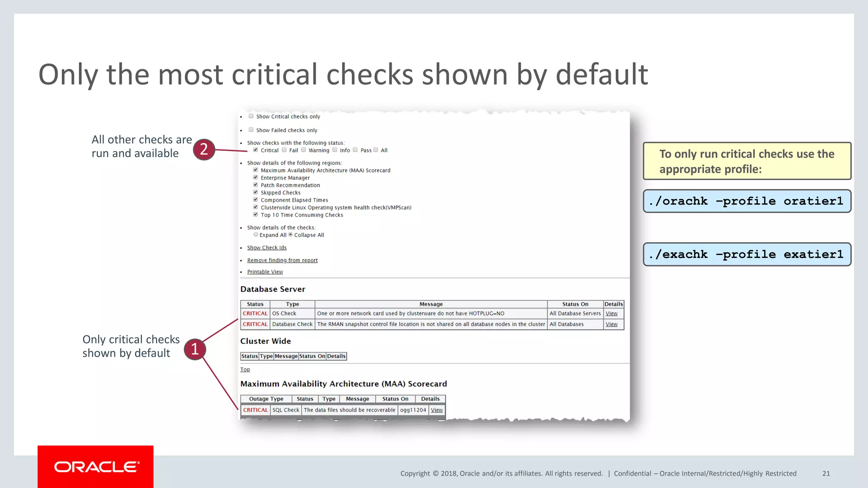The height and width of the screenshot is (488, 868).
Task: Click the slide title text
Action: tap(343, 75)
